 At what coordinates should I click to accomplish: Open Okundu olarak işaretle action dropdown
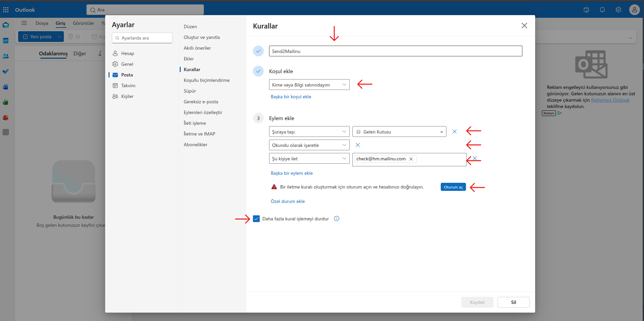[x=309, y=145]
